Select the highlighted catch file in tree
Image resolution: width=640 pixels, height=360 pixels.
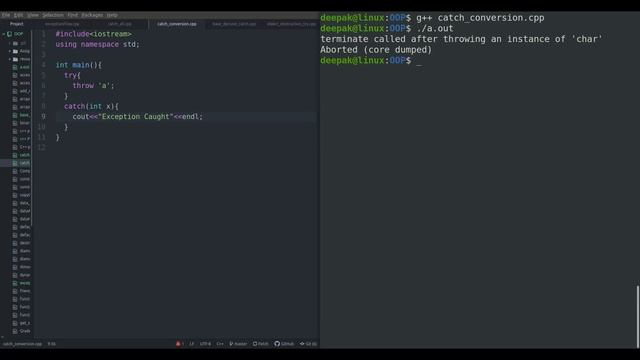[x=16, y=163]
